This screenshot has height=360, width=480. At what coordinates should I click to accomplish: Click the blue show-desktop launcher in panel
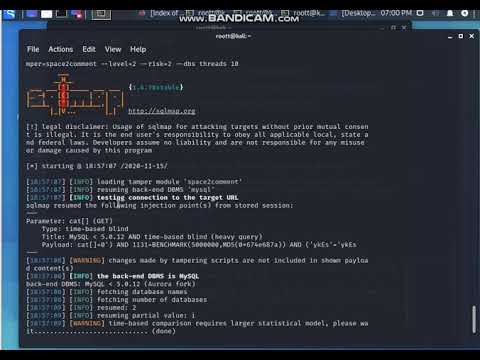coord(32,14)
